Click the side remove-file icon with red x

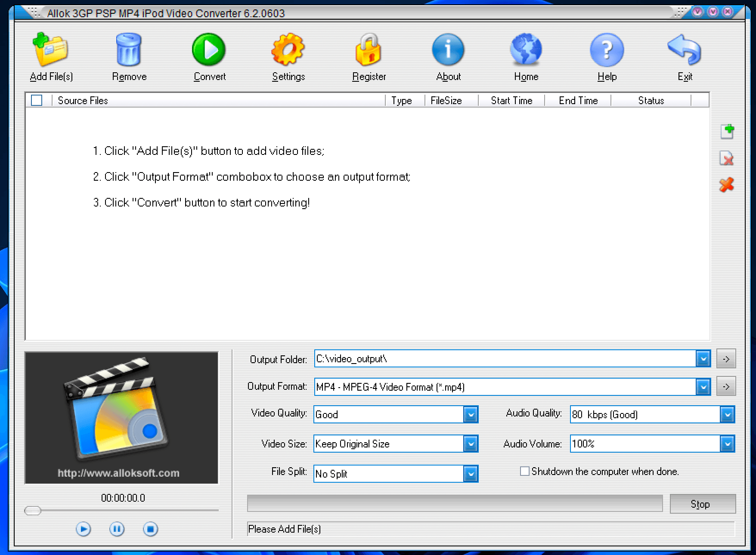pos(727,158)
